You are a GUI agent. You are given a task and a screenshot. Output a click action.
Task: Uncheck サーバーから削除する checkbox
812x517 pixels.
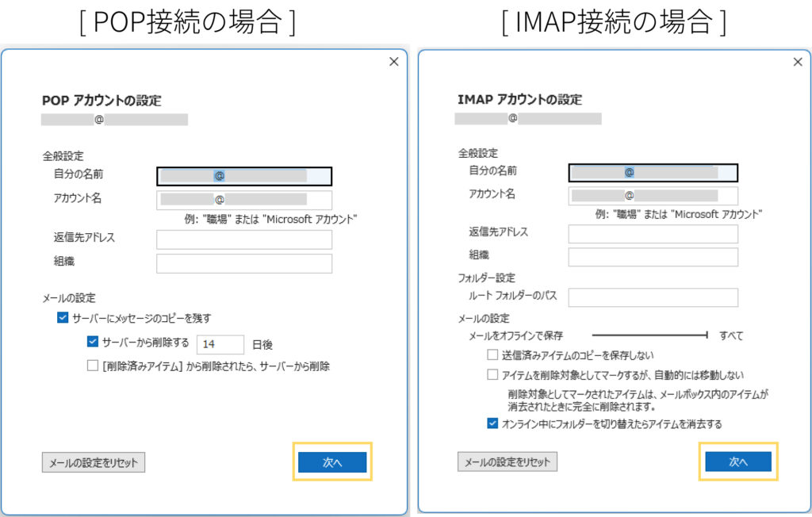(x=93, y=343)
